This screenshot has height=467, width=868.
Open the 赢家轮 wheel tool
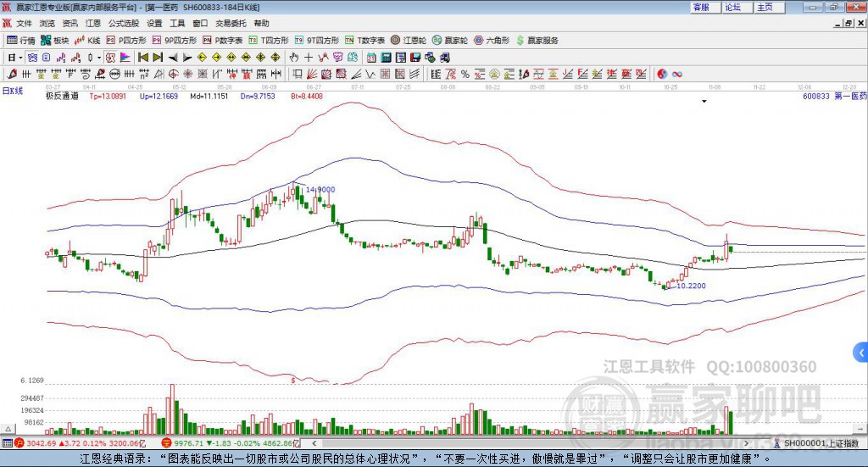click(450, 41)
